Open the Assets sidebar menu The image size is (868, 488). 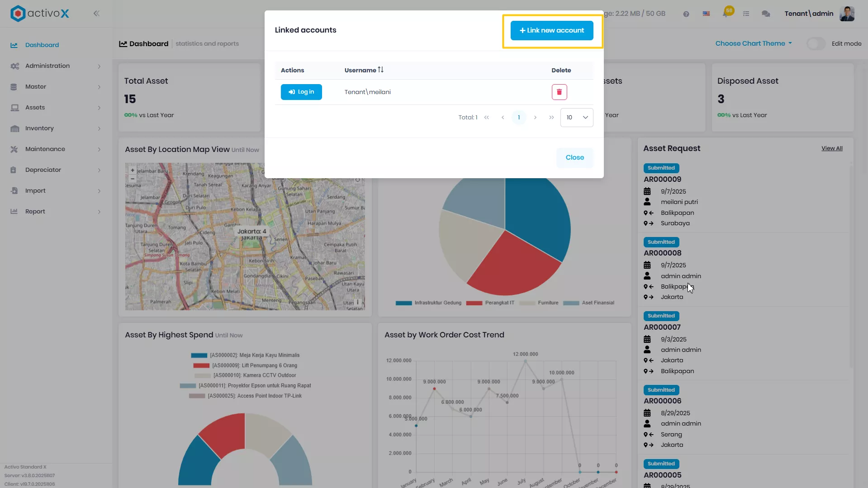click(56, 108)
